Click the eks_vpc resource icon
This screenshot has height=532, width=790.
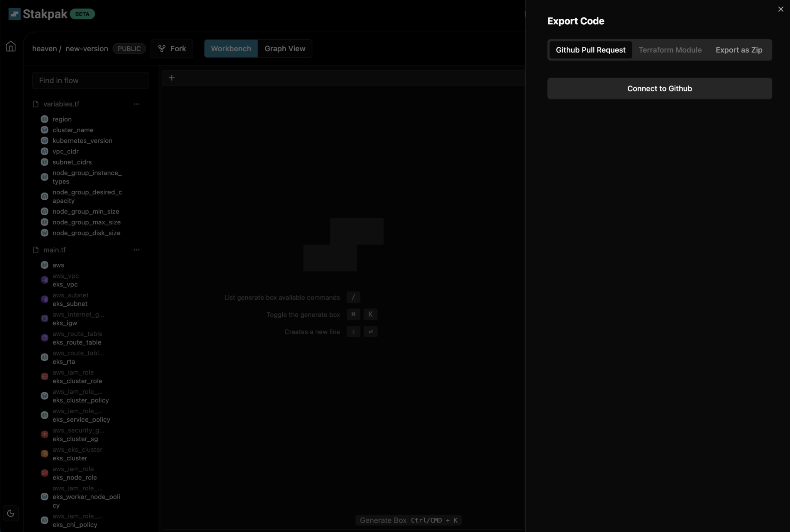[x=44, y=280]
